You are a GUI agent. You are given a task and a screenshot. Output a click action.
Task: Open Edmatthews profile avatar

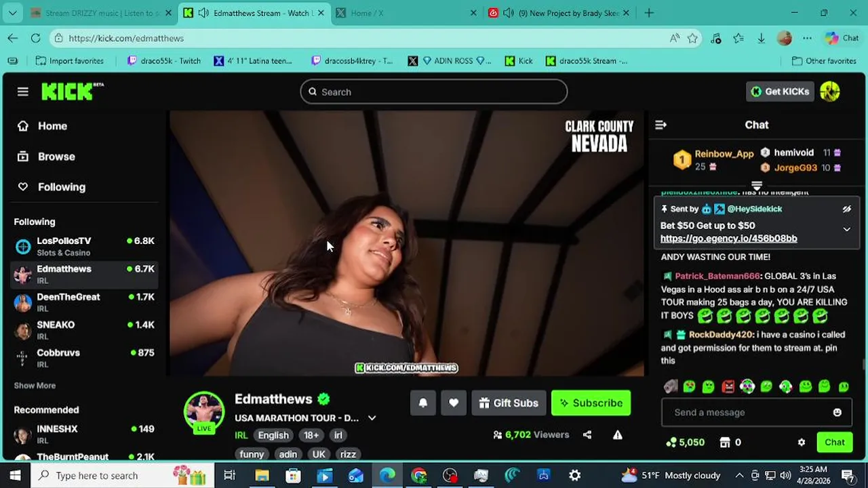(x=204, y=411)
